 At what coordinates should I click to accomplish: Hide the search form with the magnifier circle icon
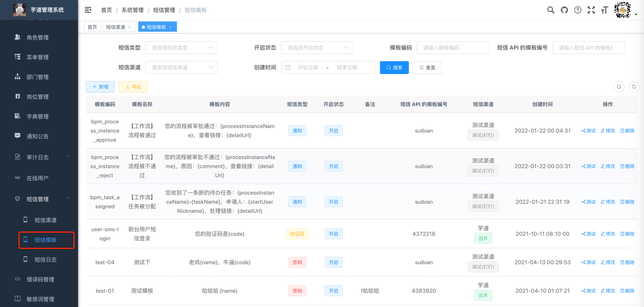(619, 87)
